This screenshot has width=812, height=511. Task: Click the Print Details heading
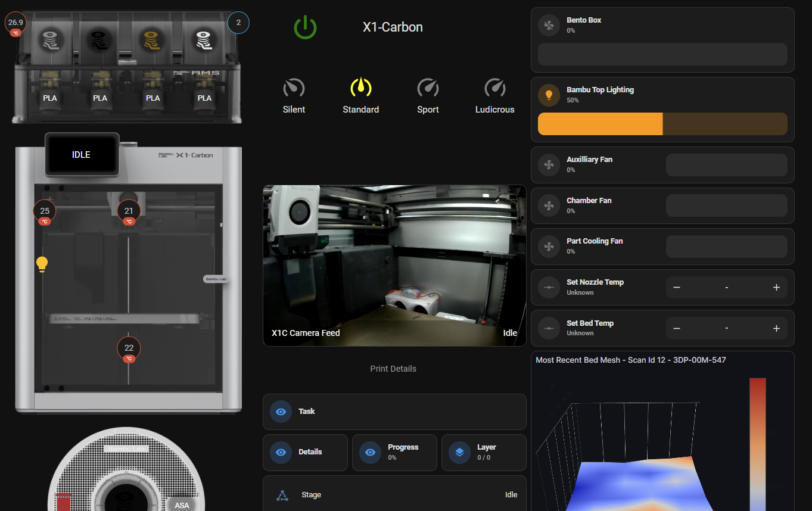click(x=393, y=369)
